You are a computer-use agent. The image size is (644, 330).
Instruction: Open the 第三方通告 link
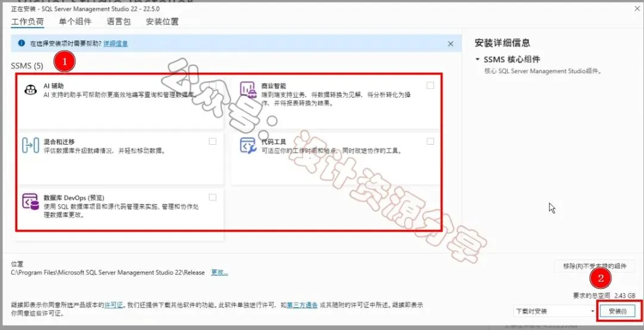pyautogui.click(x=302, y=305)
